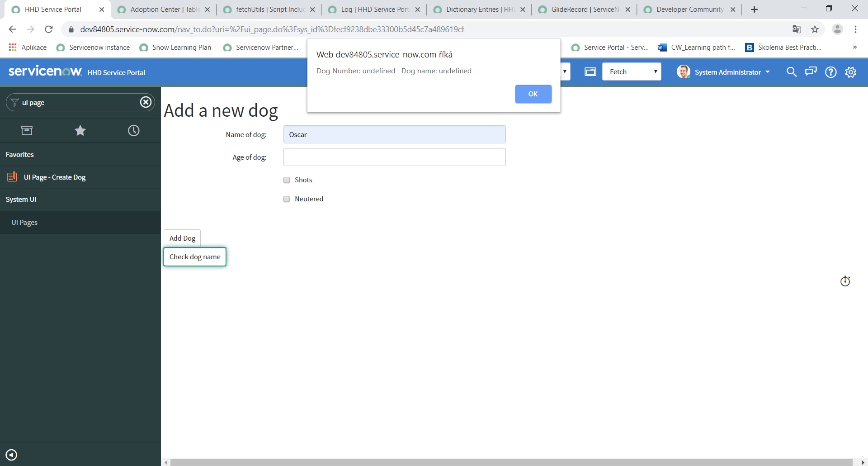Open the Service Portal - Serv bookmark
Screen dimensions: 868x466
point(610,48)
